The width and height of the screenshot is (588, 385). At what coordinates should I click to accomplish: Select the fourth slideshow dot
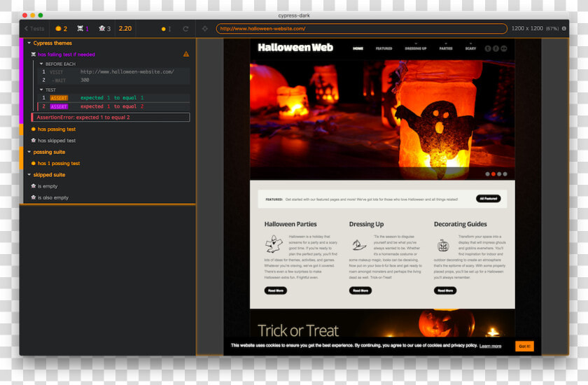pyautogui.click(x=505, y=174)
